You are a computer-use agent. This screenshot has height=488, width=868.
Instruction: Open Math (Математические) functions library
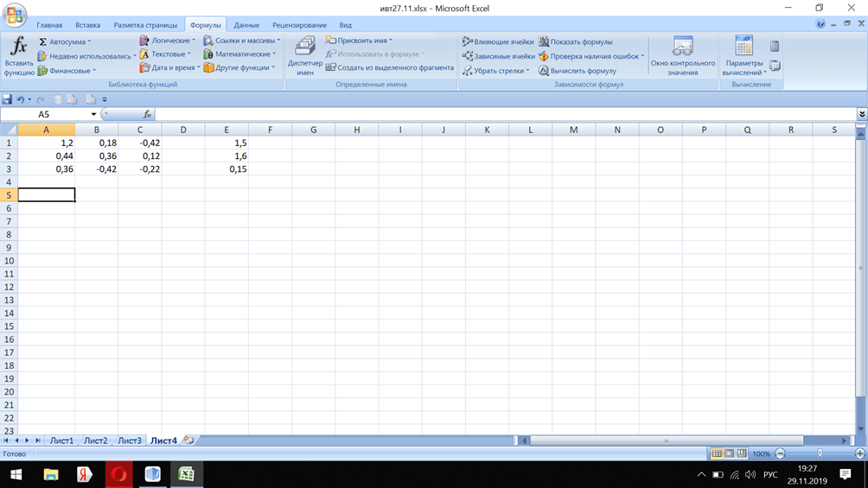pos(239,54)
